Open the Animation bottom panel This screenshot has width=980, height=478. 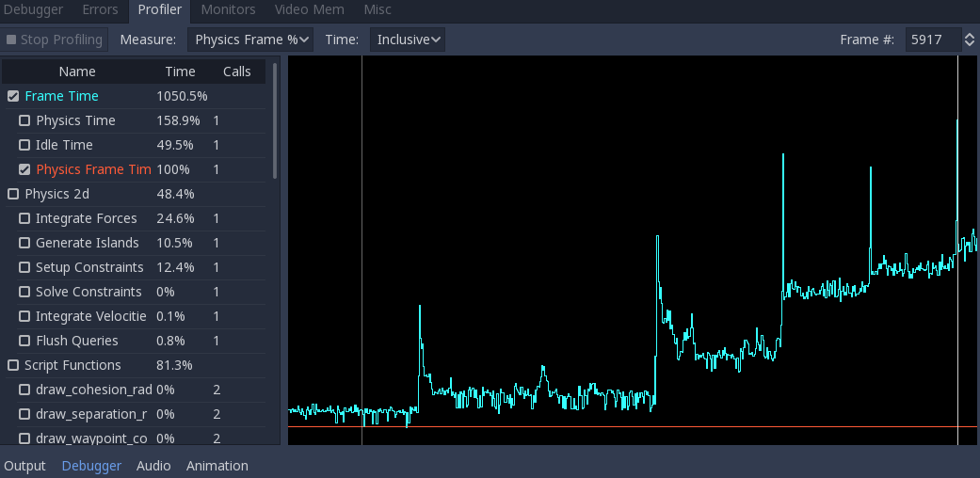[217, 466]
